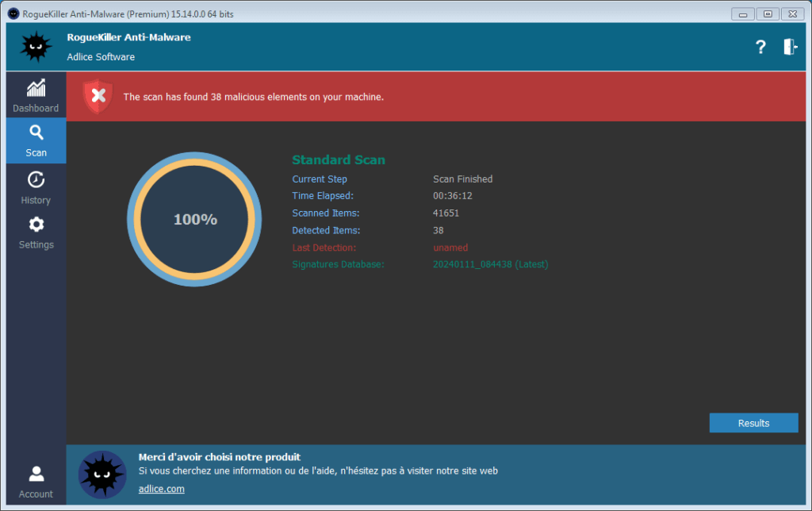Viewport: 812px width, 511px height.
Task: Click the Help question mark icon
Action: click(760, 47)
